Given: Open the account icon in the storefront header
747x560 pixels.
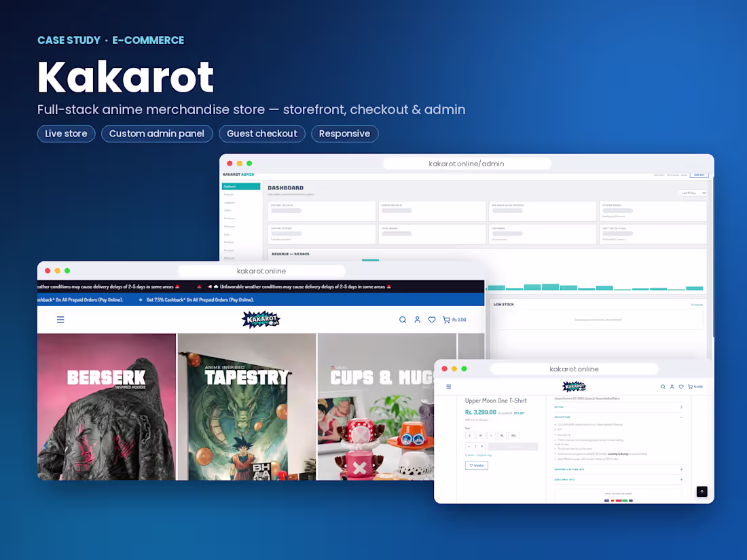Looking at the screenshot, I should click(418, 320).
